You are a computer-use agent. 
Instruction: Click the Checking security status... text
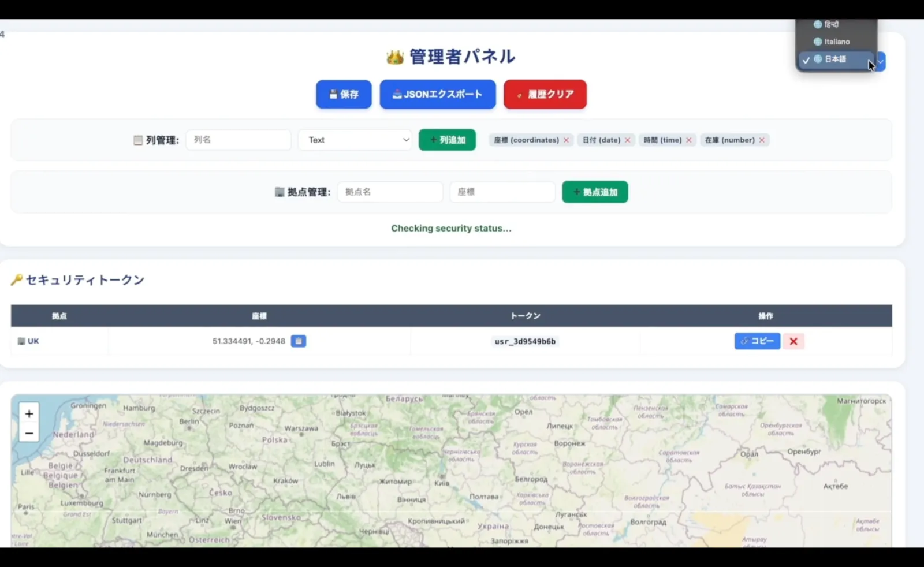(451, 228)
